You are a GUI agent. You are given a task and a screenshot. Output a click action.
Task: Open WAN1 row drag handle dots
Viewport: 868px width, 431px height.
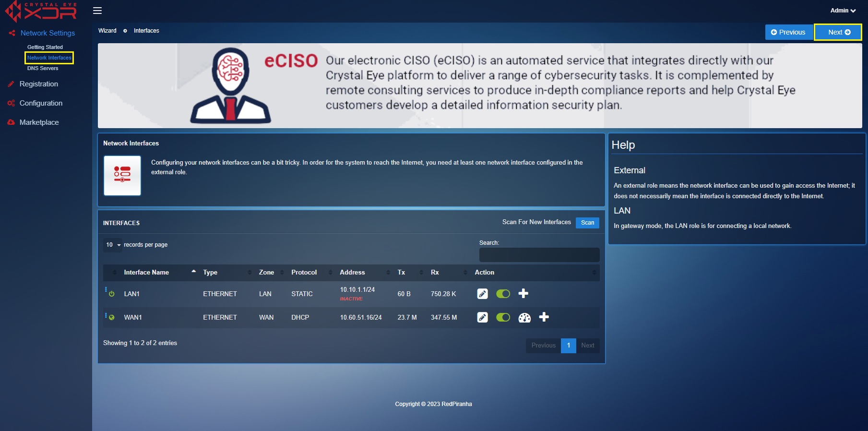(x=106, y=315)
